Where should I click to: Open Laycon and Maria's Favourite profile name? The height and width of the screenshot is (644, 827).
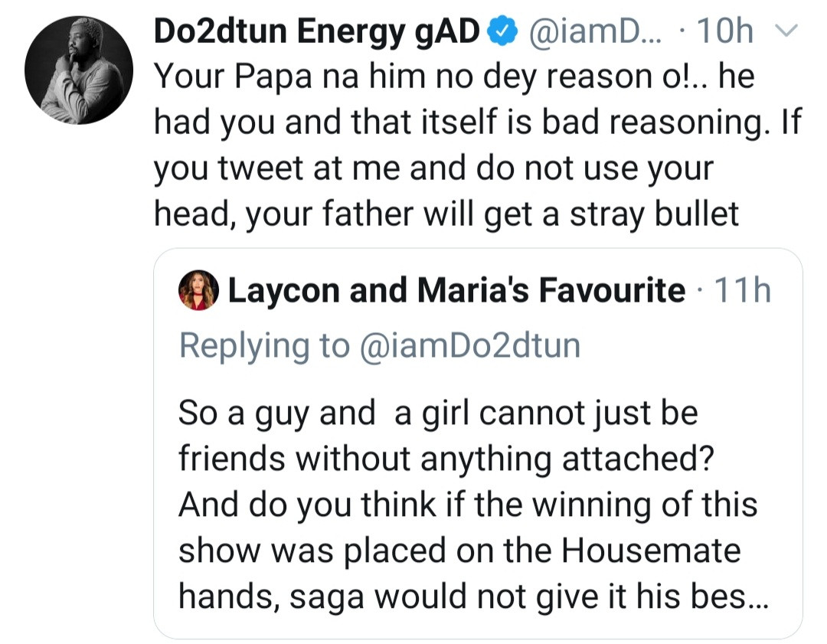456,291
